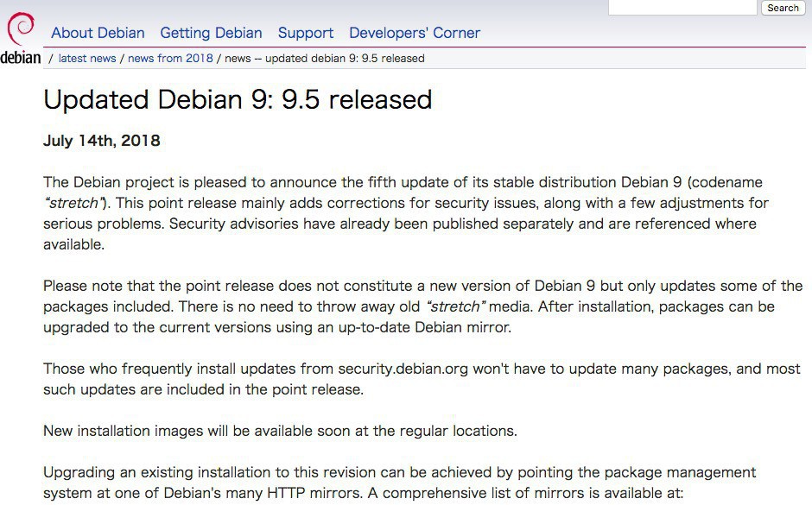Click the paragraph starting "The Debian project"

406,213
